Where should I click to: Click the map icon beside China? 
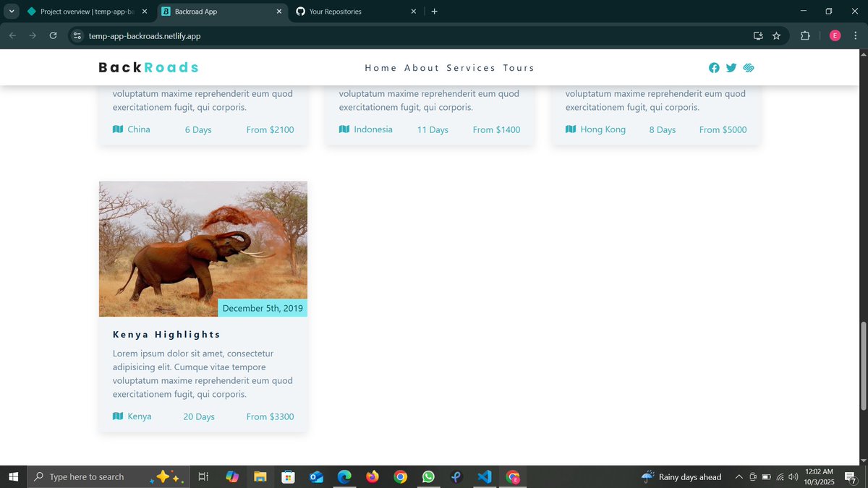click(118, 129)
